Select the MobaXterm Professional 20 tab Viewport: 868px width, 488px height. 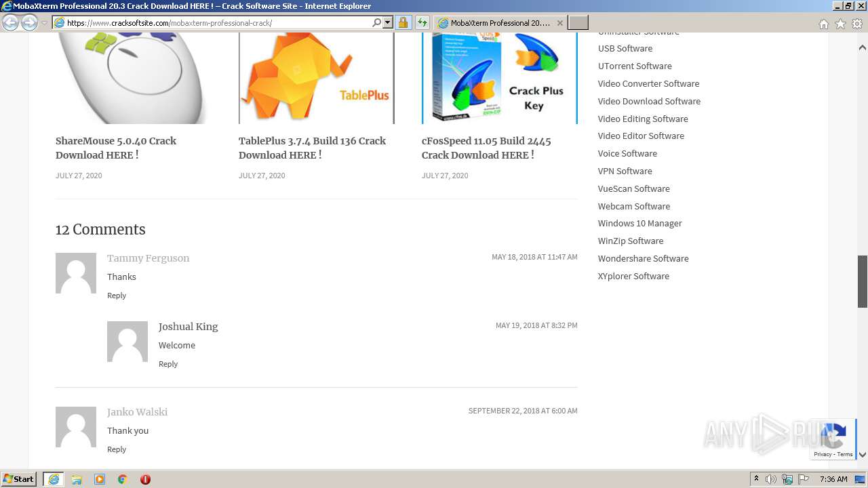500,22
